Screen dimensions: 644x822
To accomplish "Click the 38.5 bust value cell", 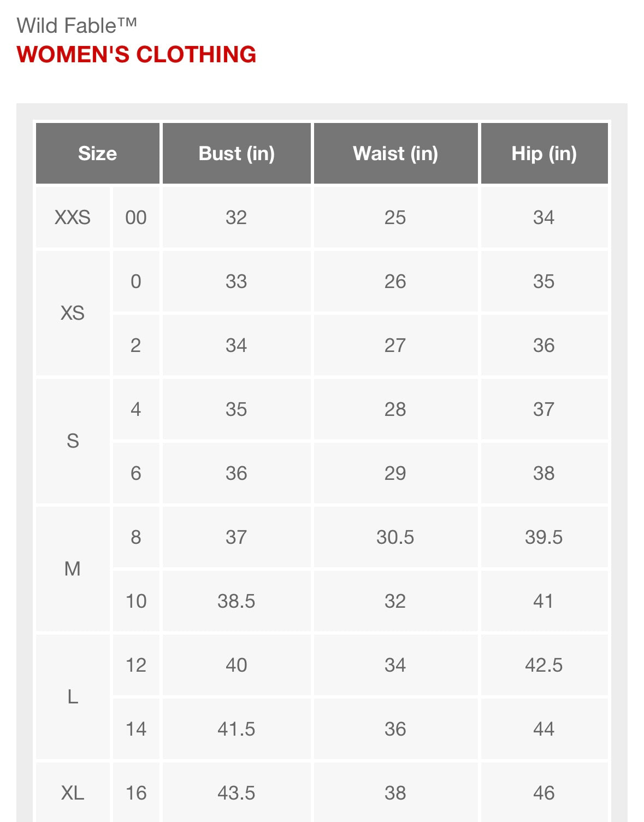I will pos(237,601).
